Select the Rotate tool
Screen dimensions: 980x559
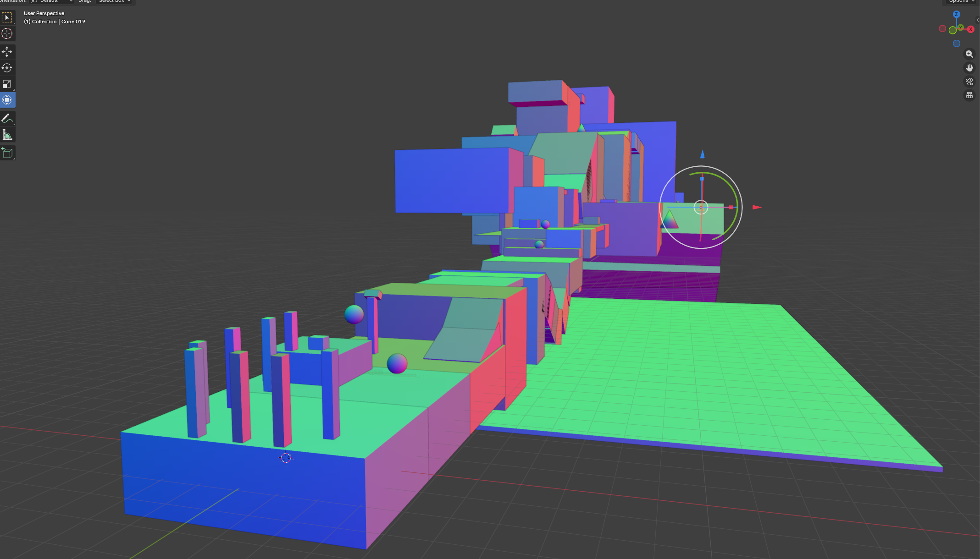click(7, 68)
